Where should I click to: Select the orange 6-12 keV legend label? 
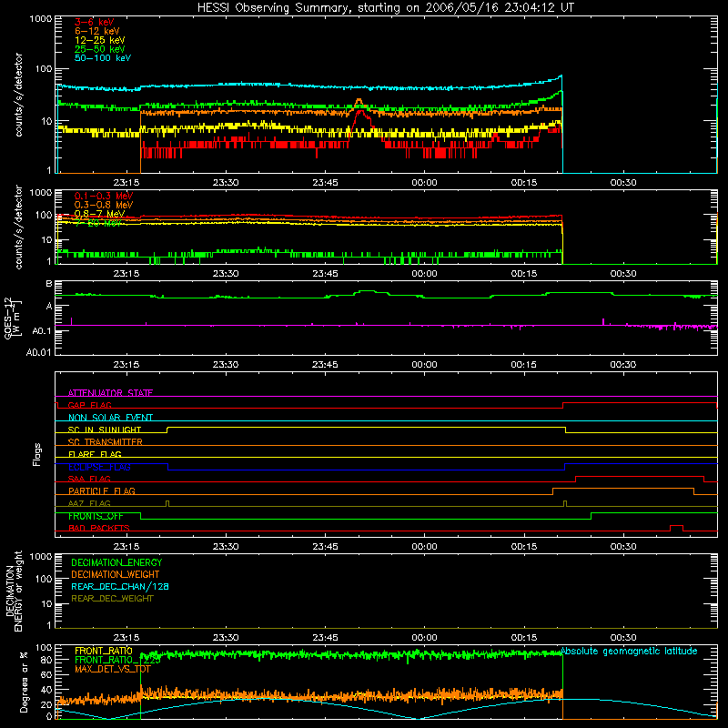97,31
